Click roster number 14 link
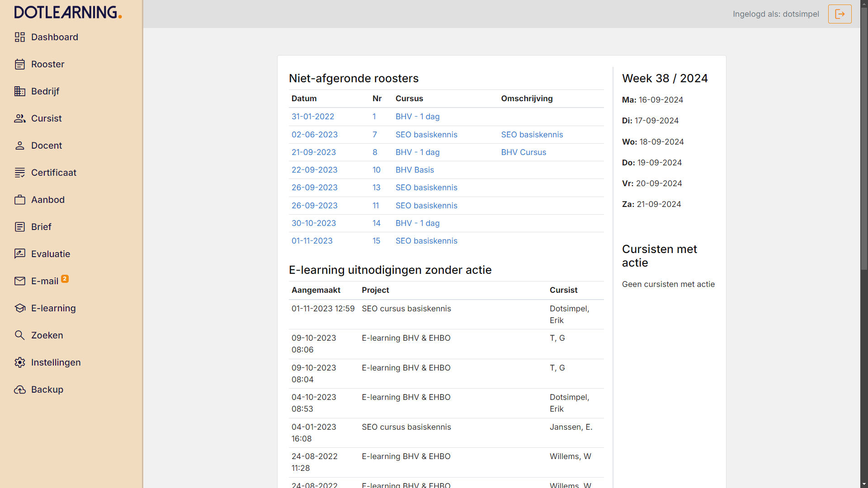Image resolution: width=868 pixels, height=488 pixels. tap(377, 223)
